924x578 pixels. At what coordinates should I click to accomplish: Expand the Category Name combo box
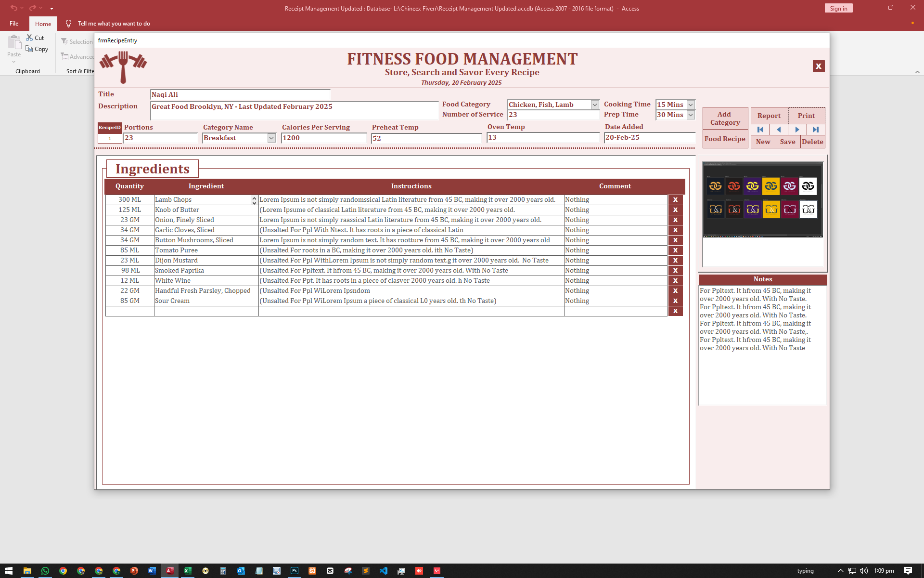click(271, 138)
